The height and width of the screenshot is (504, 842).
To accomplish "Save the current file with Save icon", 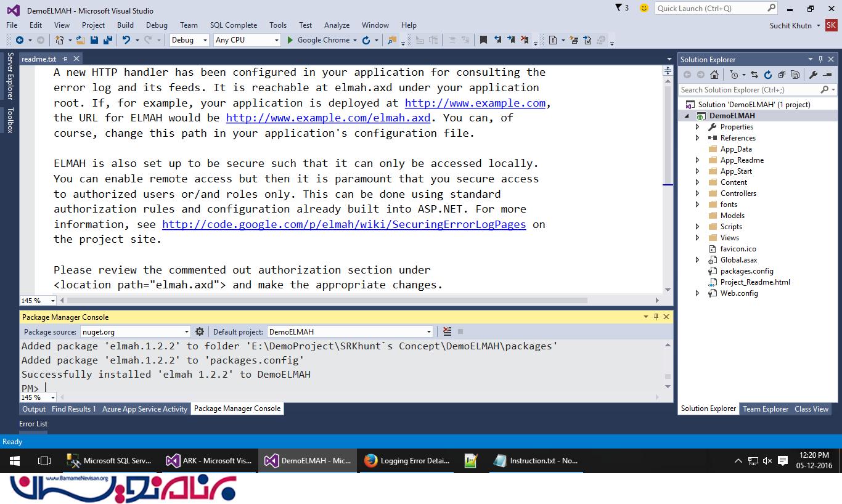I will [x=94, y=40].
